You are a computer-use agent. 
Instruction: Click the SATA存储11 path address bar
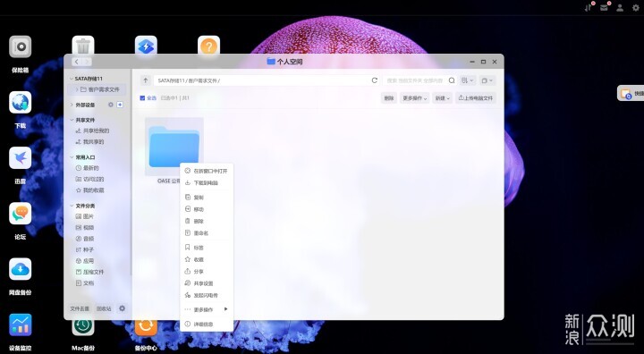tap(261, 80)
